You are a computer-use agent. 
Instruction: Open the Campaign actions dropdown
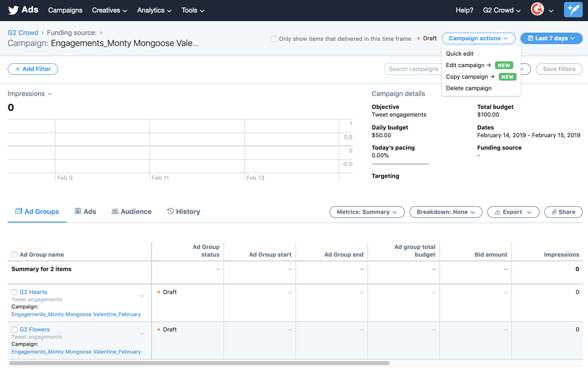coord(478,38)
